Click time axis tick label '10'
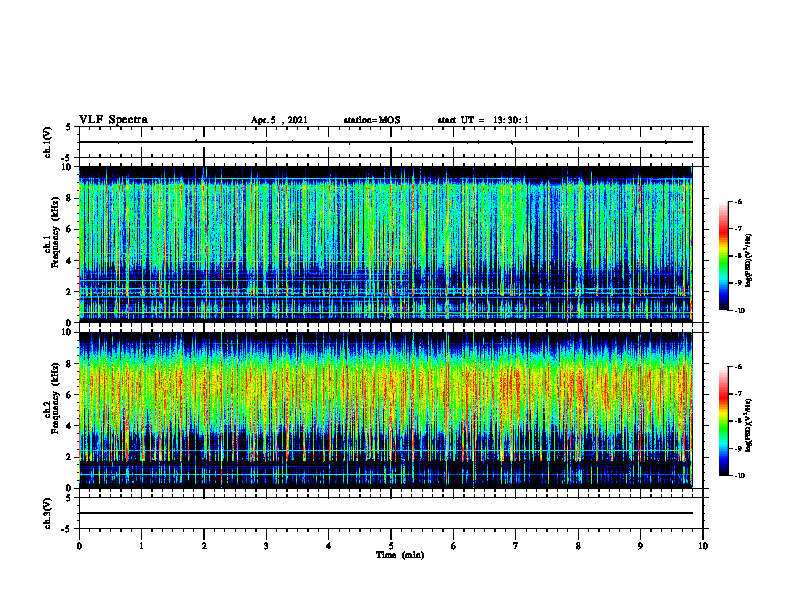Image resolution: width=792 pixels, height=612 pixels. click(x=703, y=546)
